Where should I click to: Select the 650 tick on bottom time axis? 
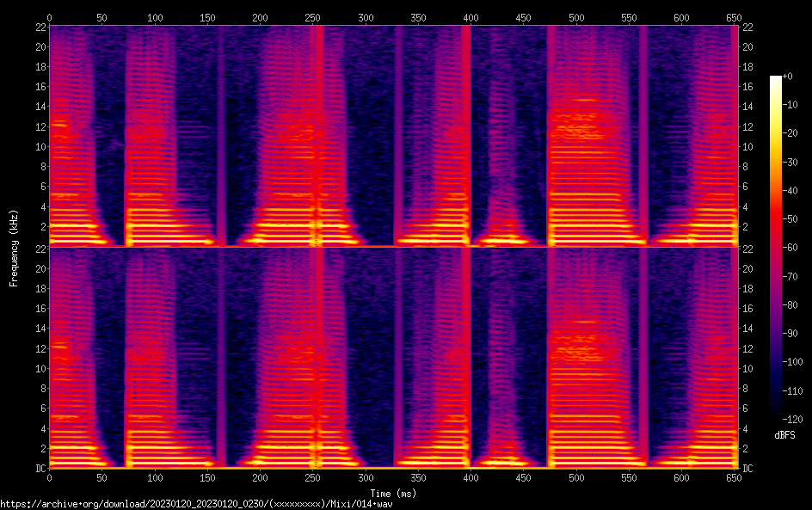pyautogui.click(x=735, y=477)
